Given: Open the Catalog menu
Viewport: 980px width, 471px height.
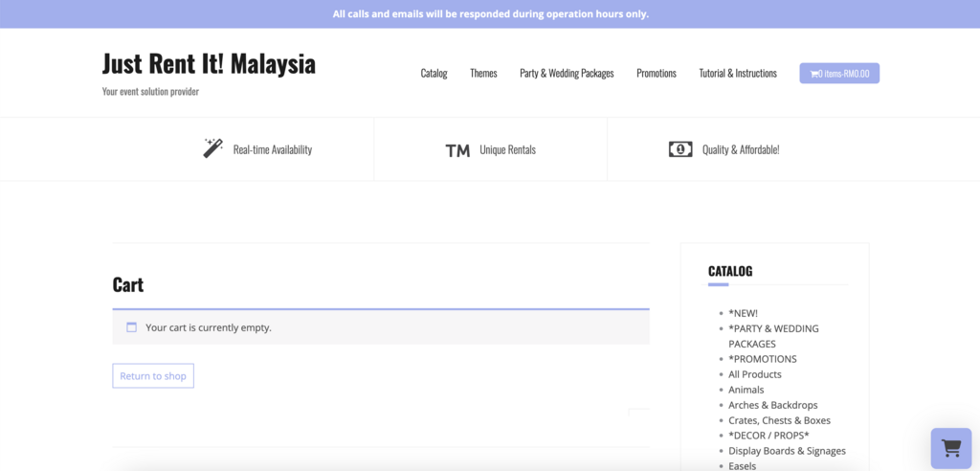Looking at the screenshot, I should (434, 74).
